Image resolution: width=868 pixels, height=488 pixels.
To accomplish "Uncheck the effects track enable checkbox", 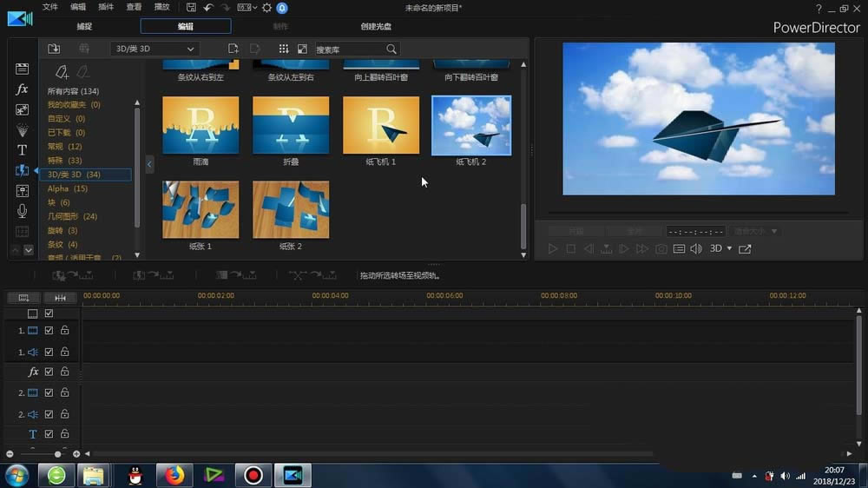I will [x=49, y=372].
